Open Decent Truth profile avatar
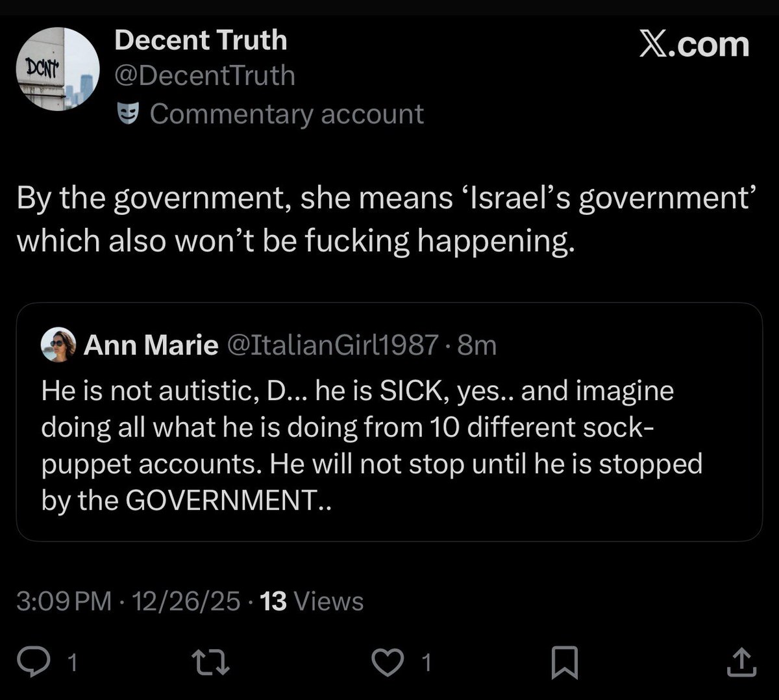Screen dimensions: 779x700 [58, 69]
